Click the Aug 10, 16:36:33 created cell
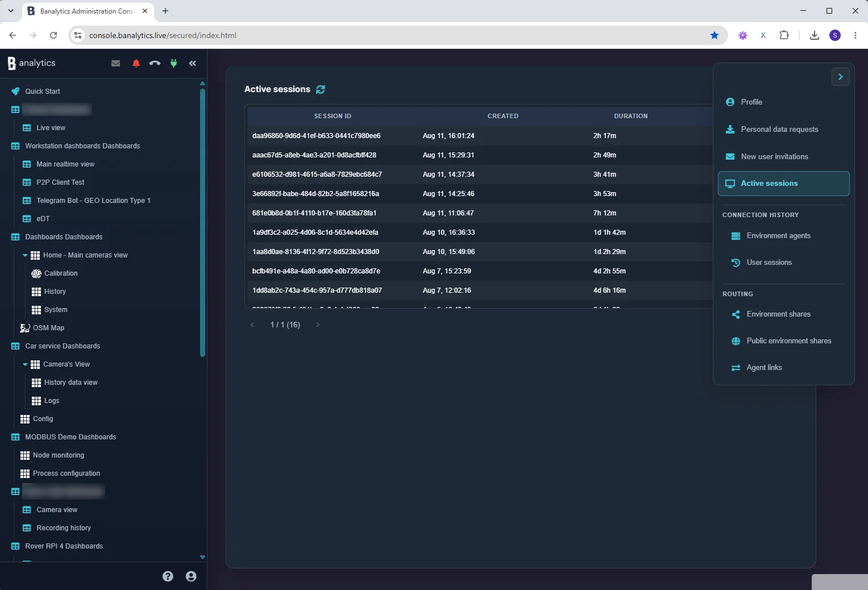 448,232
